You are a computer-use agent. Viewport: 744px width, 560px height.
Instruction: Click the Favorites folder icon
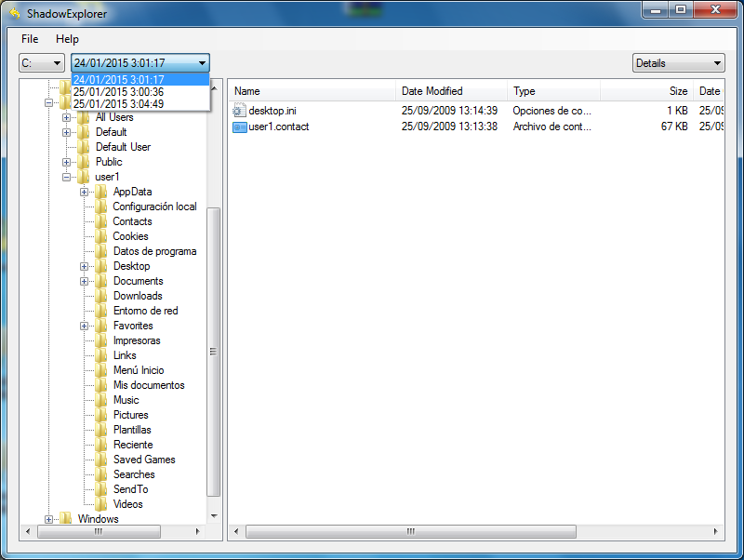[100, 326]
